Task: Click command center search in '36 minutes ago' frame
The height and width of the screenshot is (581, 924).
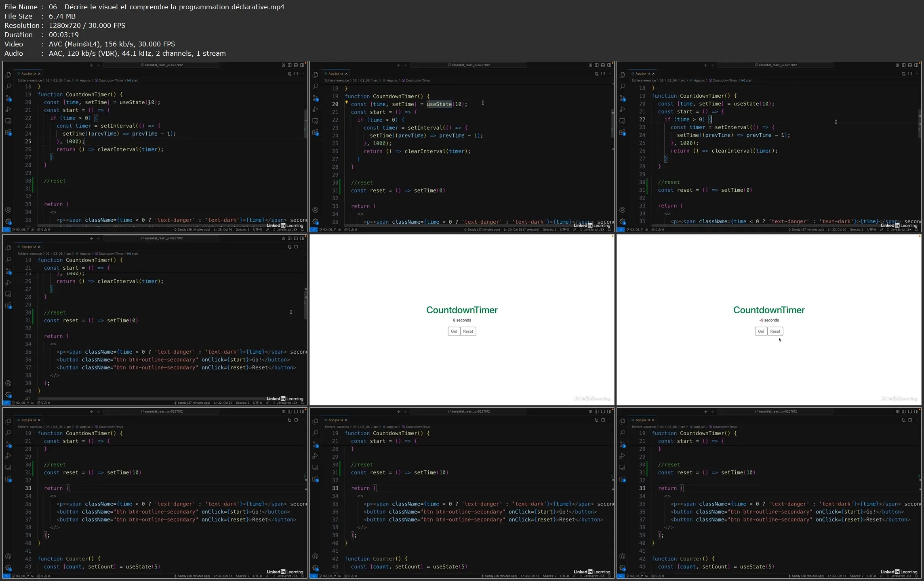Action: 161,65
